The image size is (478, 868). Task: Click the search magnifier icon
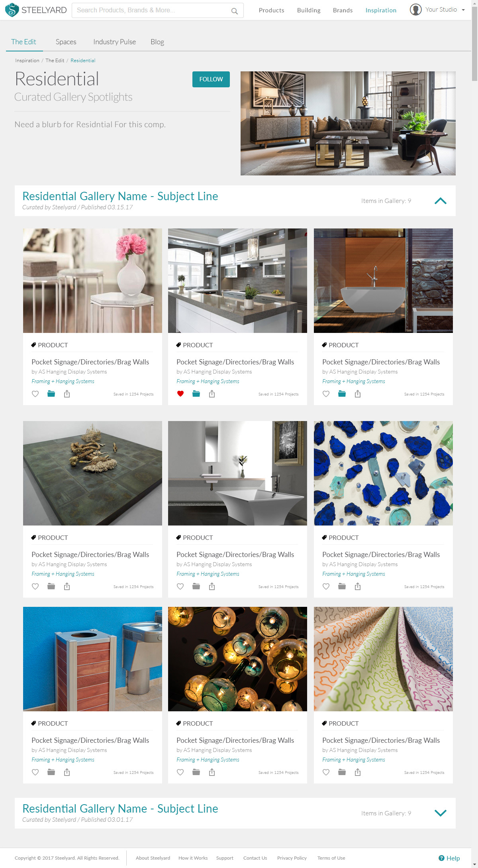pyautogui.click(x=235, y=11)
